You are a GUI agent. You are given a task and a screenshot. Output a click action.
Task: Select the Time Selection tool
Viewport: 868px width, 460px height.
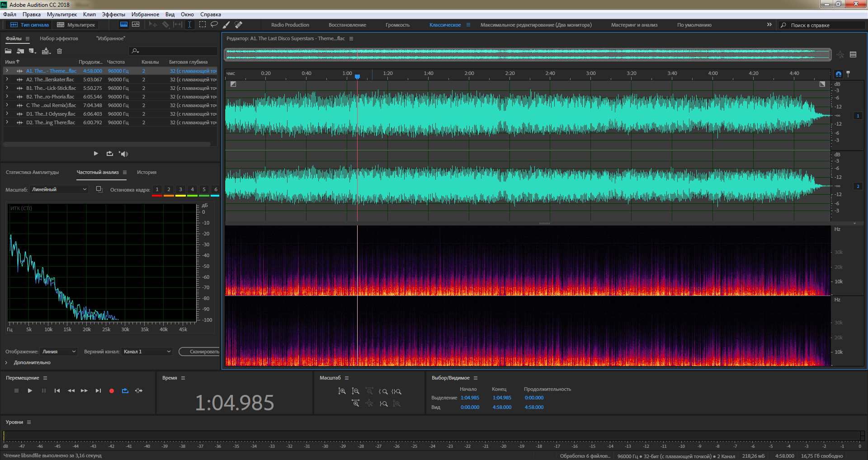click(x=190, y=25)
